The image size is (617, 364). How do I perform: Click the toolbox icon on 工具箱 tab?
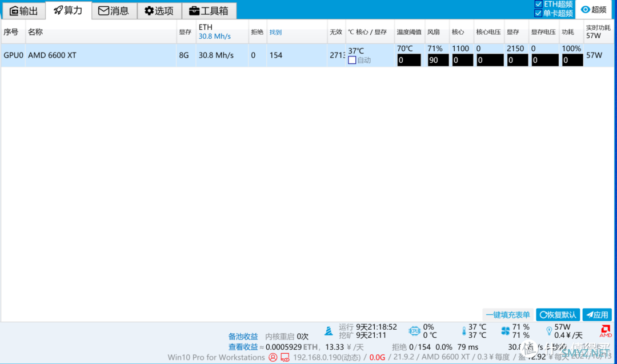(194, 11)
